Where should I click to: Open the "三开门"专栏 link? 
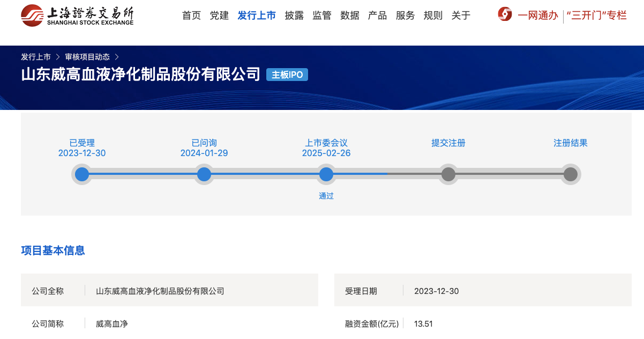596,16
